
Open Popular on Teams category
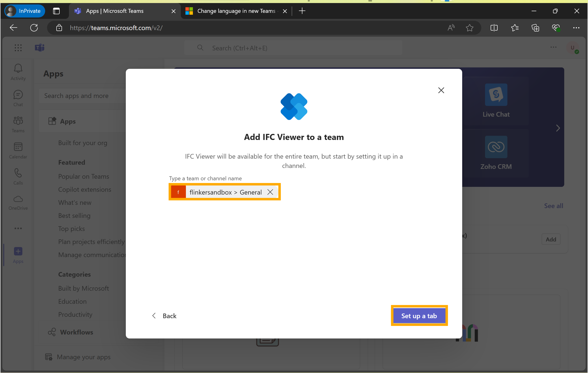(x=83, y=176)
